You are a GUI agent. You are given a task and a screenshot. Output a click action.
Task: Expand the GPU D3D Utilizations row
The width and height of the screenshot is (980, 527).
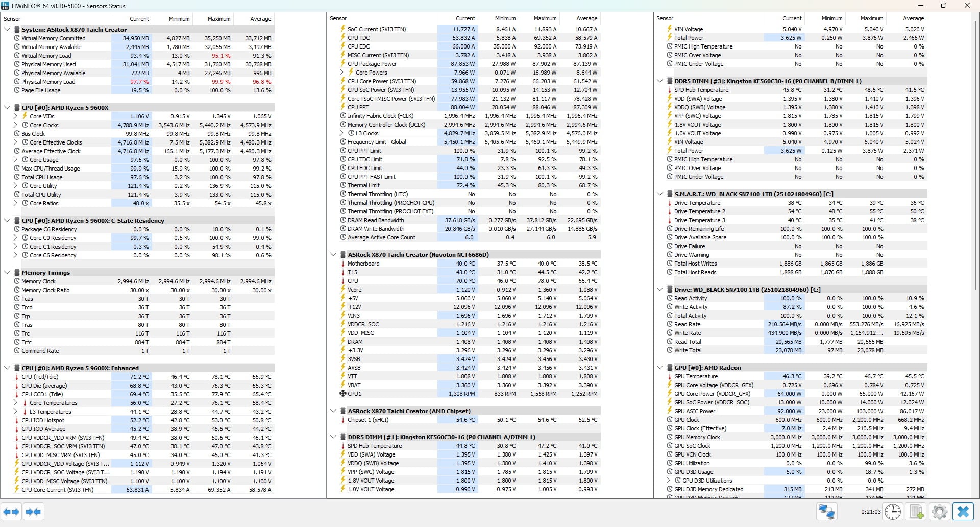coord(668,481)
